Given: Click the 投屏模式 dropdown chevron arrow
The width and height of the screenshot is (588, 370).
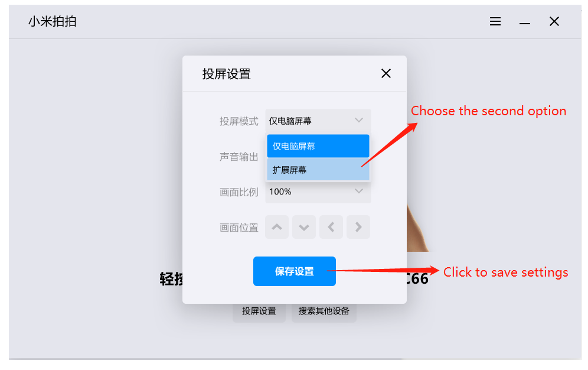Looking at the screenshot, I should click(x=359, y=121).
